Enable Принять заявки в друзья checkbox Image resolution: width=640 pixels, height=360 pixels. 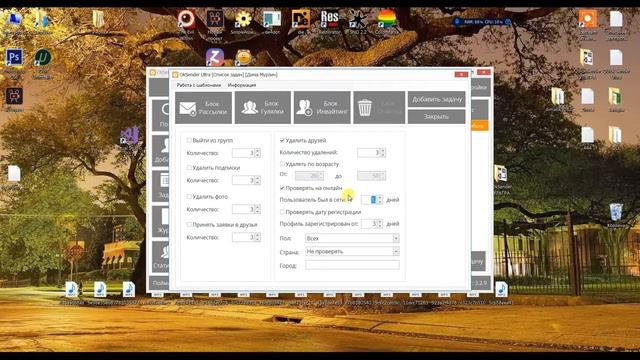click(x=189, y=224)
